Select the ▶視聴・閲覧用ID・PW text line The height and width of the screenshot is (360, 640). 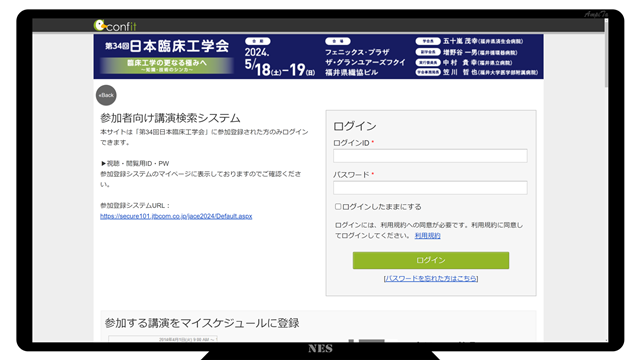pos(135,163)
